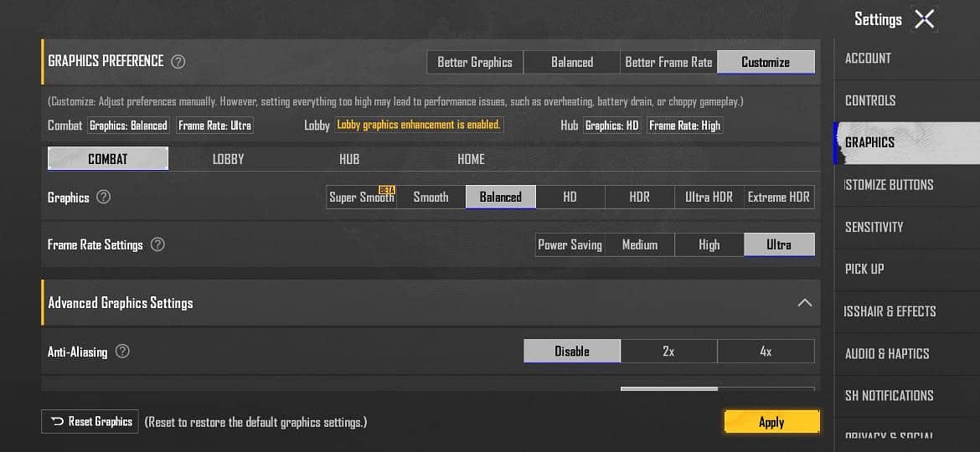This screenshot has width=980, height=452.
Task: Click the Reset Graphics button
Action: point(91,422)
